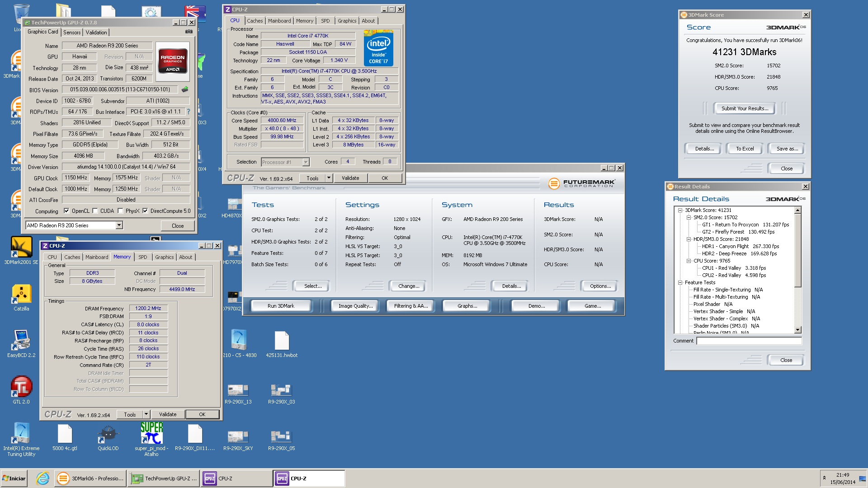Open Processor #1 selection dropdown
Image resolution: width=868 pixels, height=488 pixels.
[306, 162]
